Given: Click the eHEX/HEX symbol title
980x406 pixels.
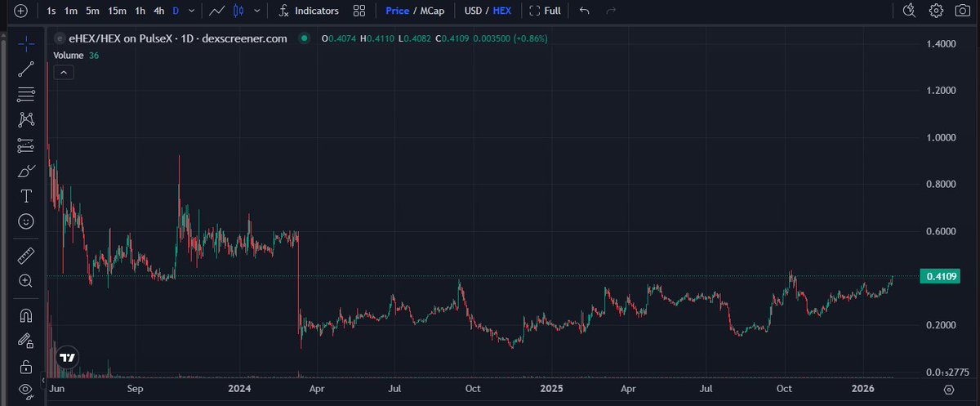Looking at the screenshot, I should pyautogui.click(x=176, y=38).
